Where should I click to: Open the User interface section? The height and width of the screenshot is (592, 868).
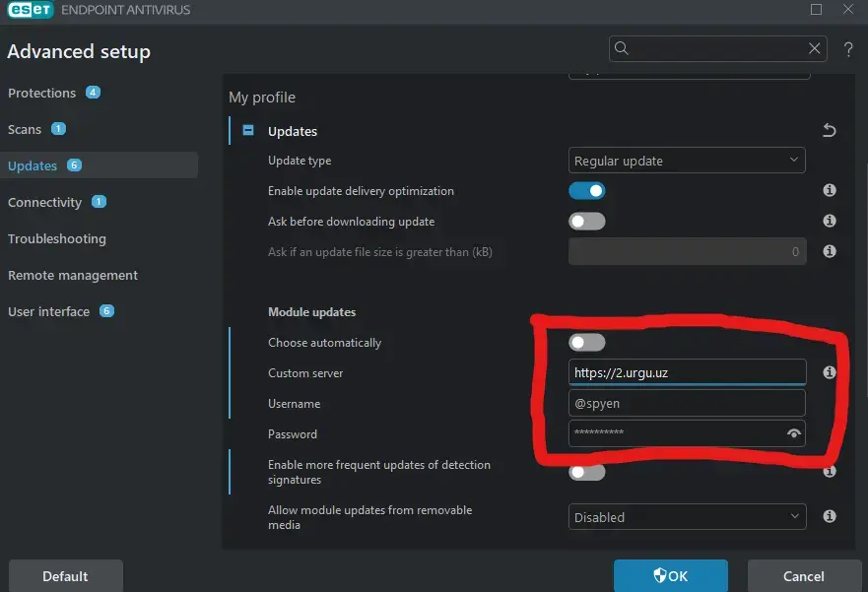tap(48, 312)
